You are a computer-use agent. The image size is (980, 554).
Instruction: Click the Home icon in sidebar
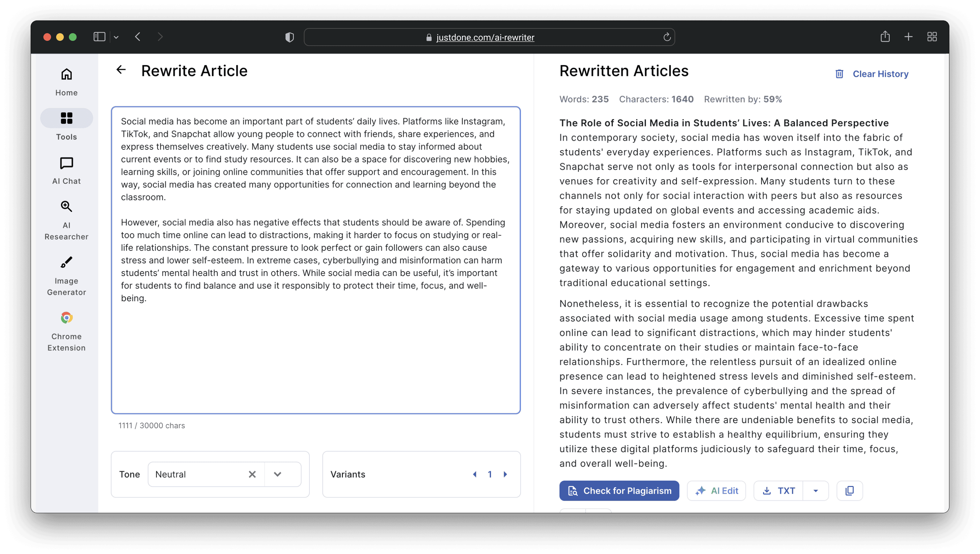(x=67, y=74)
